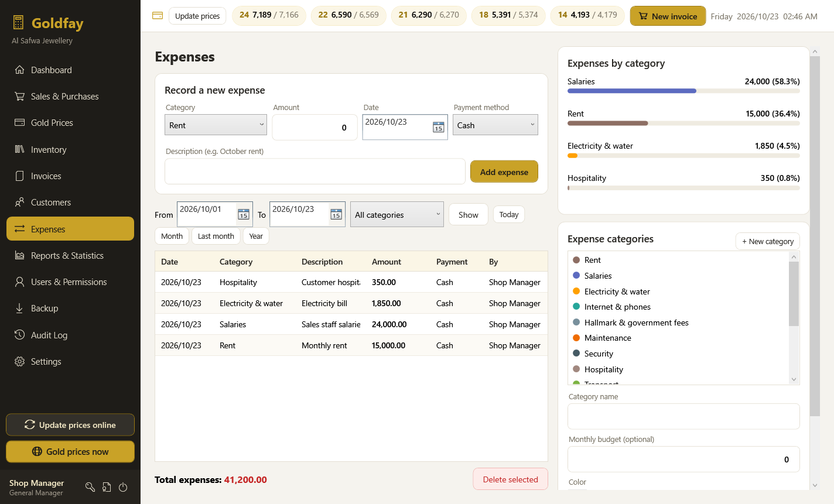Navigate to Gold Prices
Viewport: 834px width, 504px height.
coord(70,123)
